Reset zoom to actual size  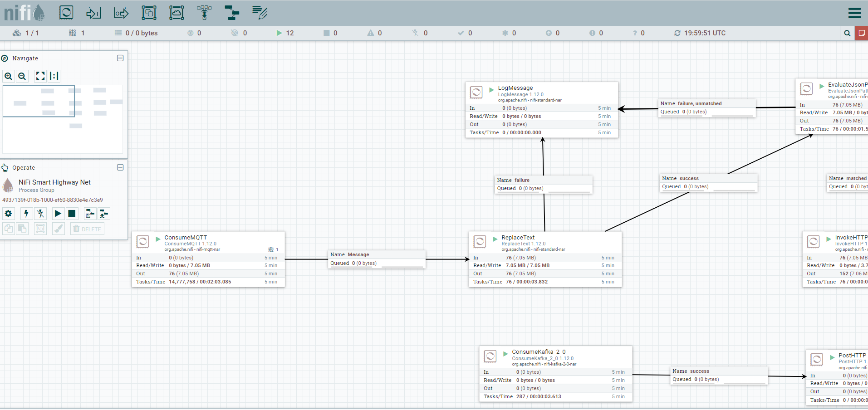54,76
